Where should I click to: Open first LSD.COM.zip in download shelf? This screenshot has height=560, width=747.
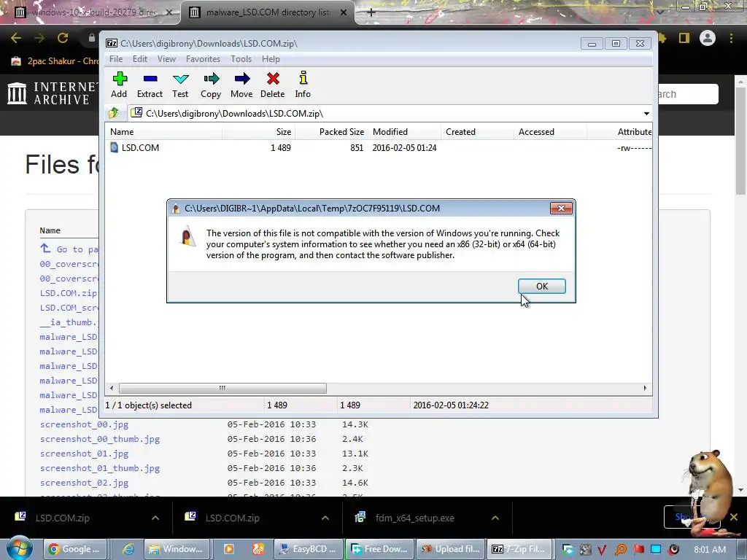tap(62, 518)
